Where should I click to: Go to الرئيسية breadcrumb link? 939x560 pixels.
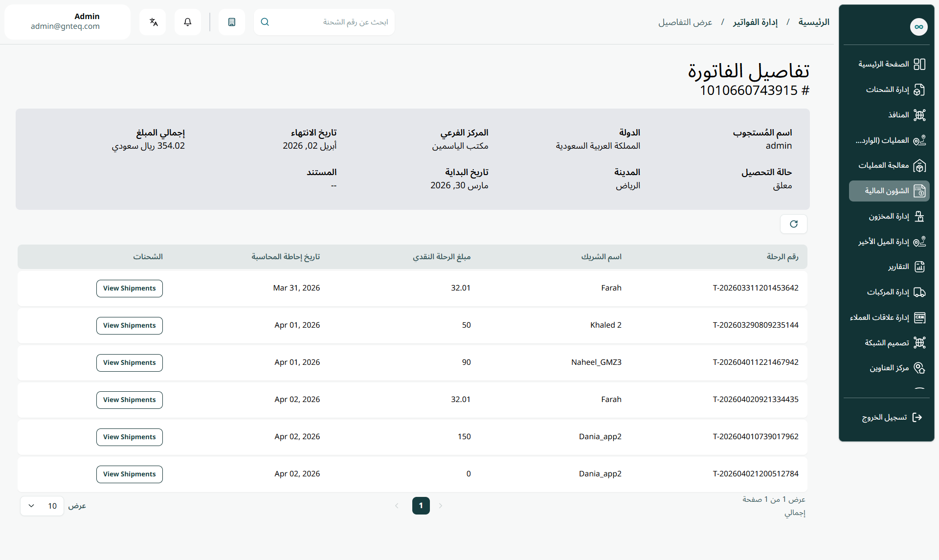tap(814, 22)
